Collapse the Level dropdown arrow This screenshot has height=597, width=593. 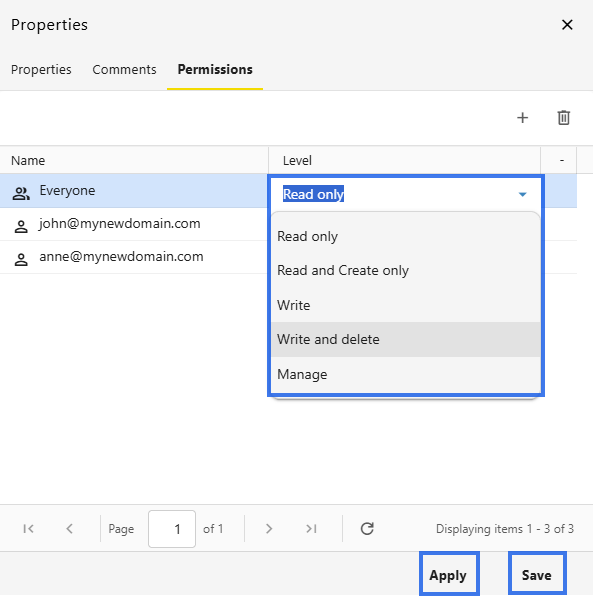coord(523,195)
